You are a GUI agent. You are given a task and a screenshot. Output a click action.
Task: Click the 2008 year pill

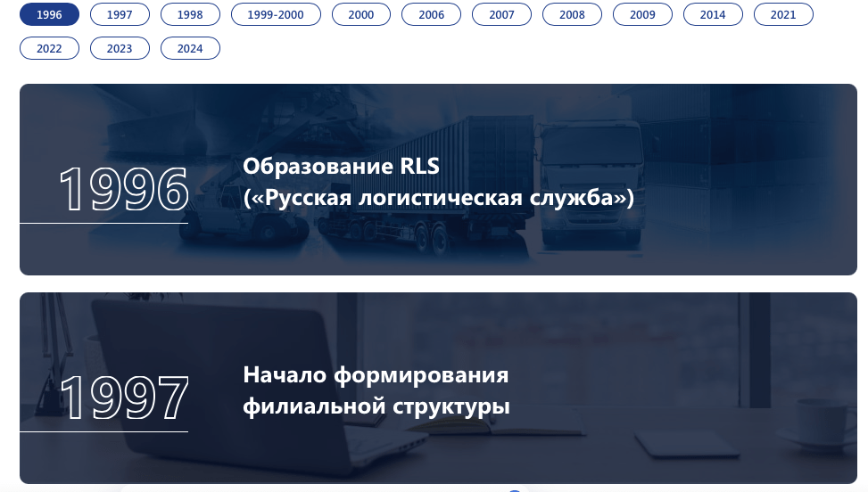pyautogui.click(x=572, y=14)
